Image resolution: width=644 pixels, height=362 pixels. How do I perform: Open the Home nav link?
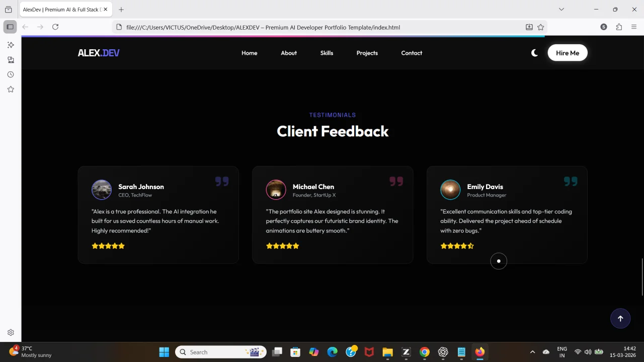click(x=249, y=53)
